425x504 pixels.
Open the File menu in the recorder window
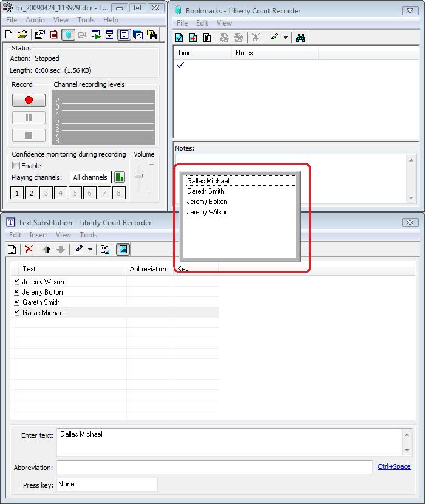tap(12, 20)
